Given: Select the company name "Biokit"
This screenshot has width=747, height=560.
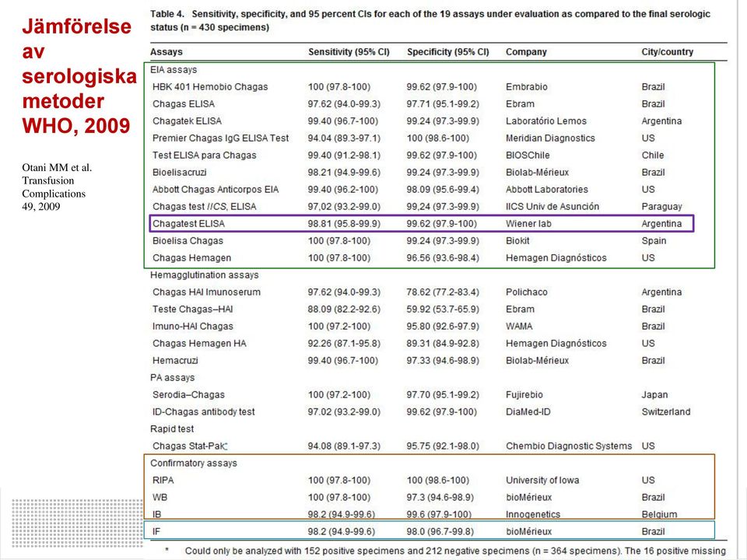Looking at the screenshot, I should (517, 241).
